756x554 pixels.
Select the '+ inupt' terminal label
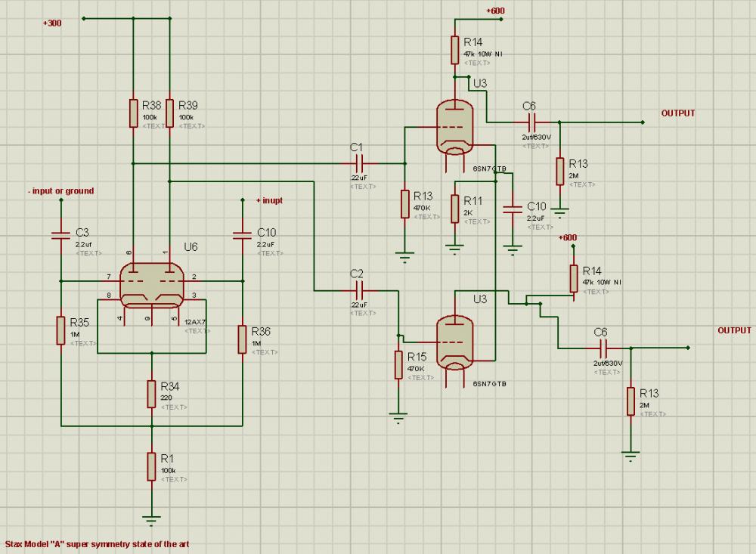269,200
